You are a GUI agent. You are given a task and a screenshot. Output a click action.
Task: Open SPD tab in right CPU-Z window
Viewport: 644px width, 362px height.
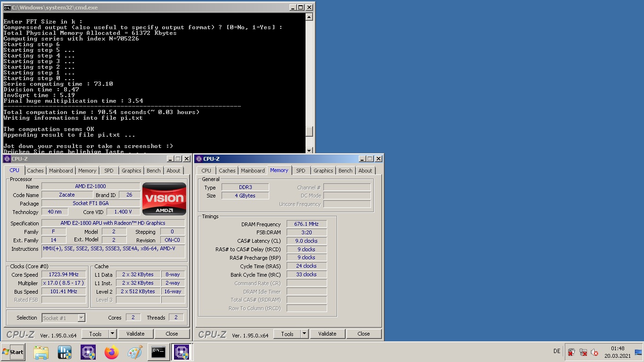[301, 171]
